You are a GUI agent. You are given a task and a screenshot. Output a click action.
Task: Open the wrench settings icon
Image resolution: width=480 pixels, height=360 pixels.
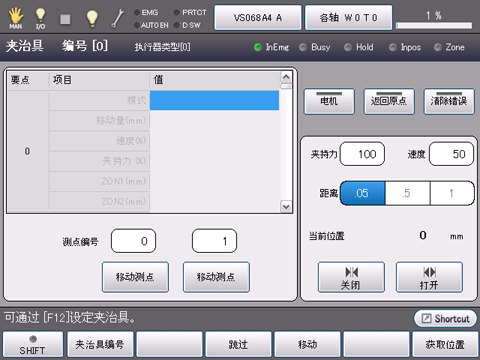coord(117,18)
